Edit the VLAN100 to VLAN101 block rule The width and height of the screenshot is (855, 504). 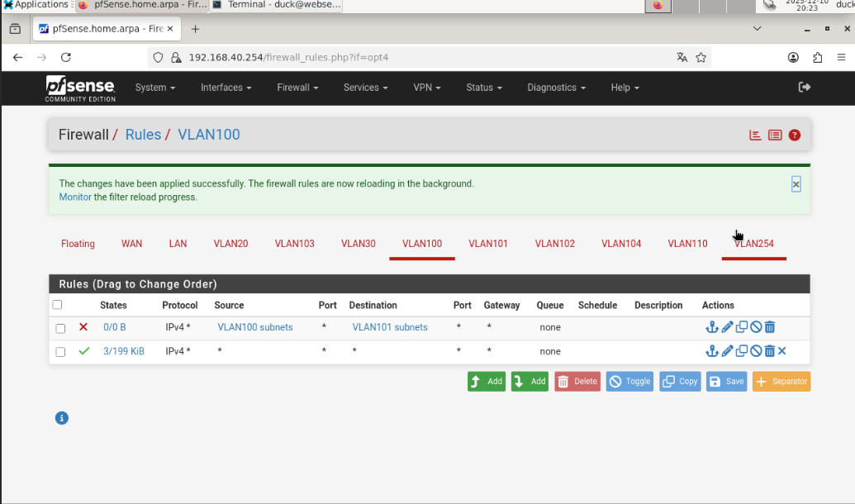727,328
